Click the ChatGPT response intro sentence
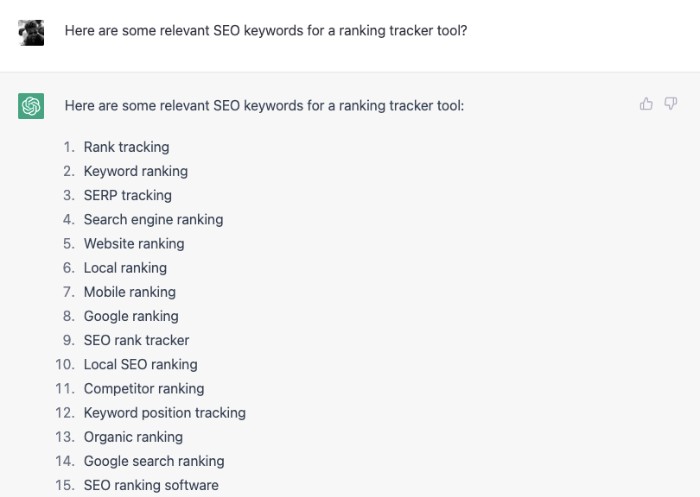Screen dimensions: 700x497 click(264, 106)
